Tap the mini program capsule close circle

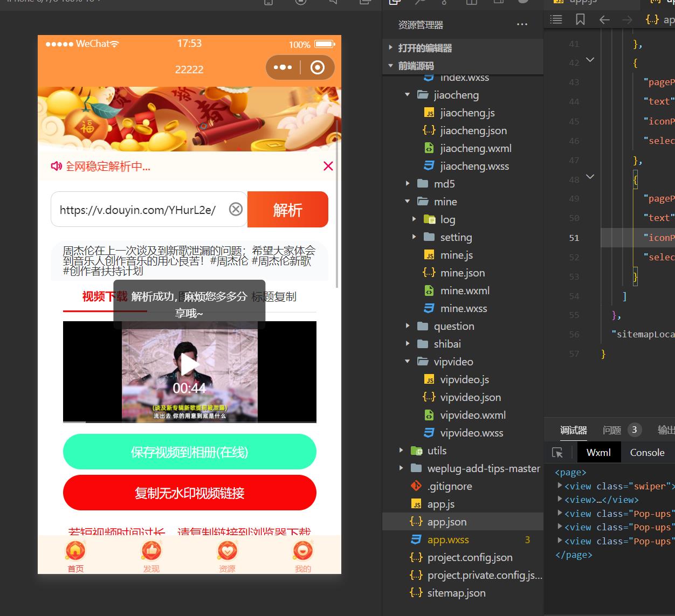coord(318,67)
